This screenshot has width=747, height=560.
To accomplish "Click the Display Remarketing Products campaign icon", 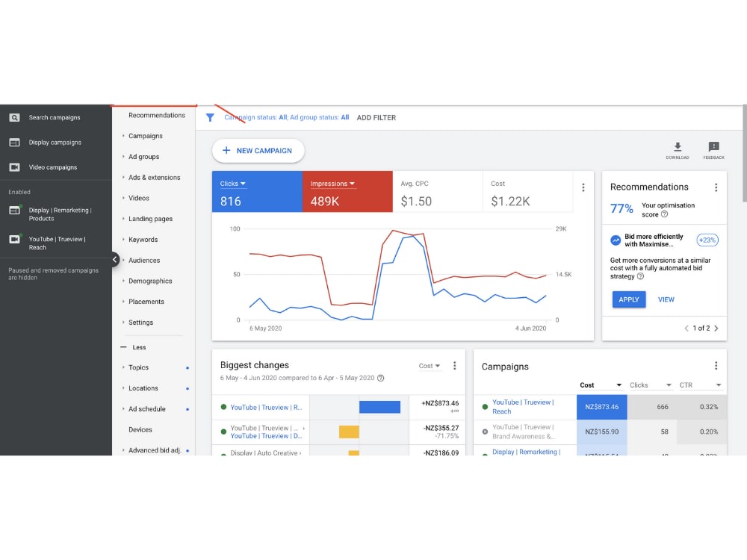I will click(x=15, y=210).
